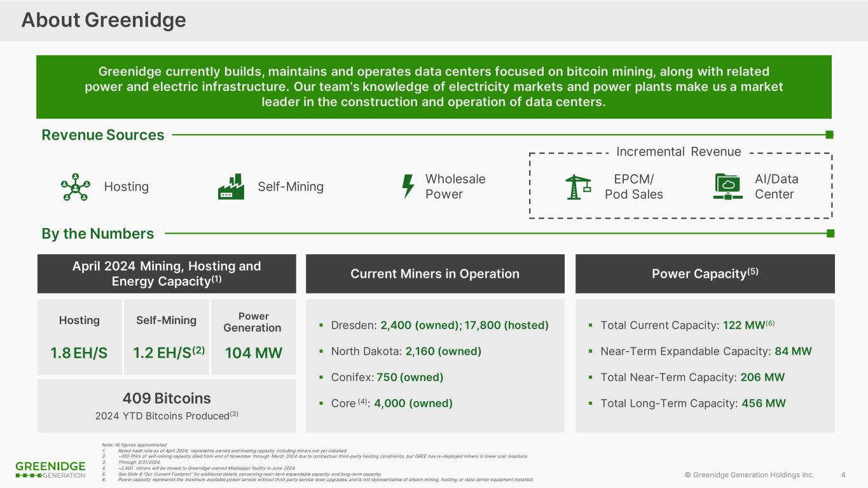Click footnote 3 'Through 3/31/2024'

[x=126, y=462]
